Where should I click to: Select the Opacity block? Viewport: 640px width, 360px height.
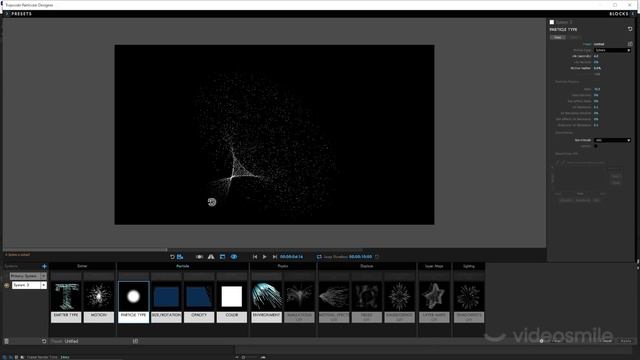tap(199, 302)
